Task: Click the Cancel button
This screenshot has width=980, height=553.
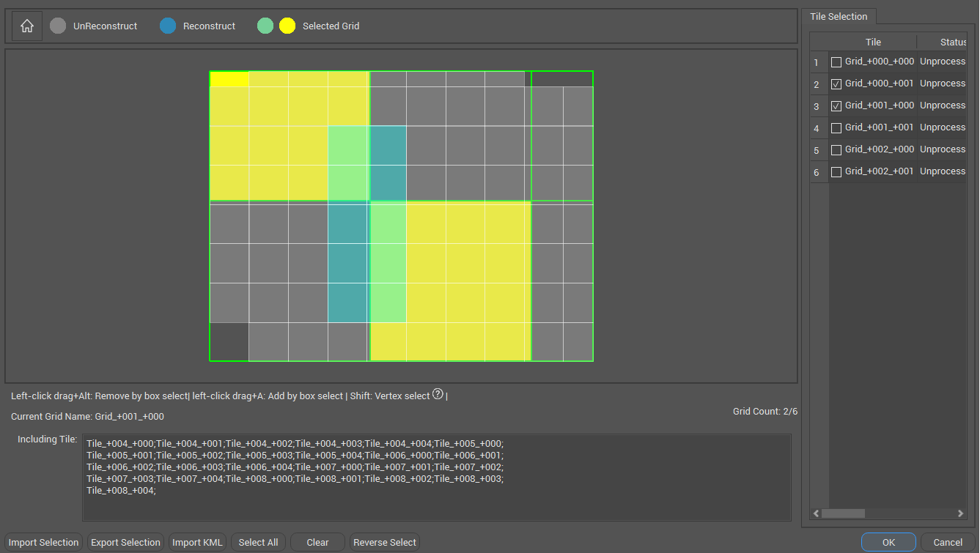Action: click(x=948, y=543)
